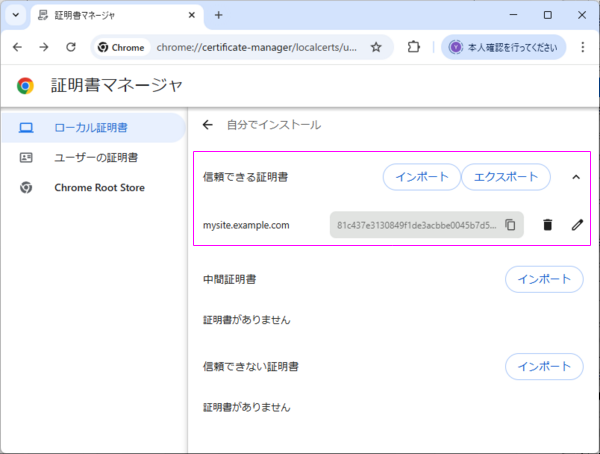Navigate back with browser back arrow

[x=17, y=47]
